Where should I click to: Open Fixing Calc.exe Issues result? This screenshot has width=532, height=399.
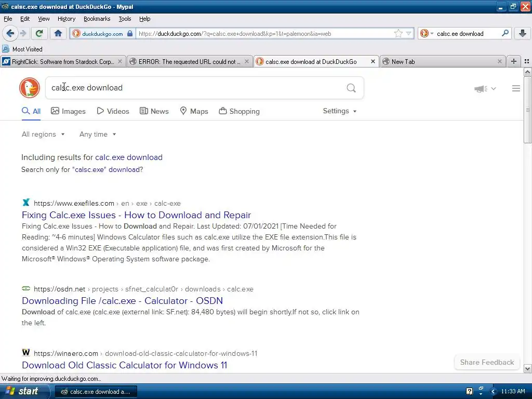coord(137,215)
